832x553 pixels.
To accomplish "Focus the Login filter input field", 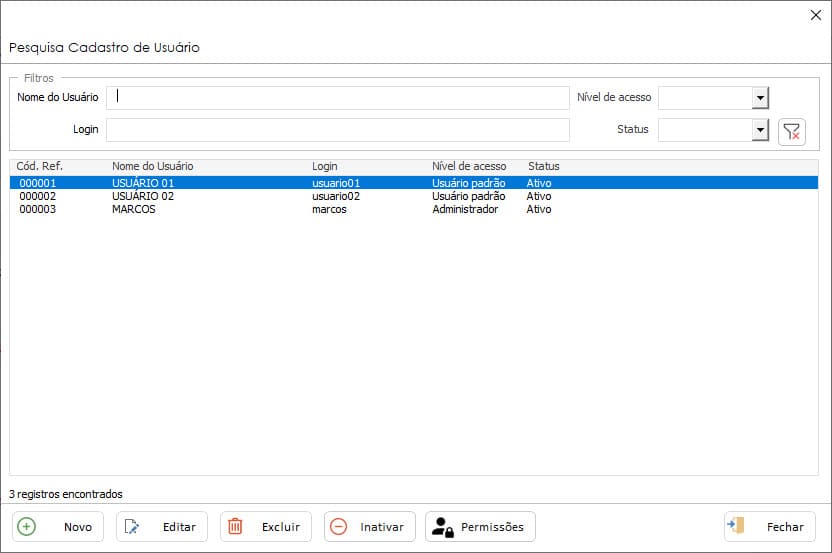I will coord(337,130).
